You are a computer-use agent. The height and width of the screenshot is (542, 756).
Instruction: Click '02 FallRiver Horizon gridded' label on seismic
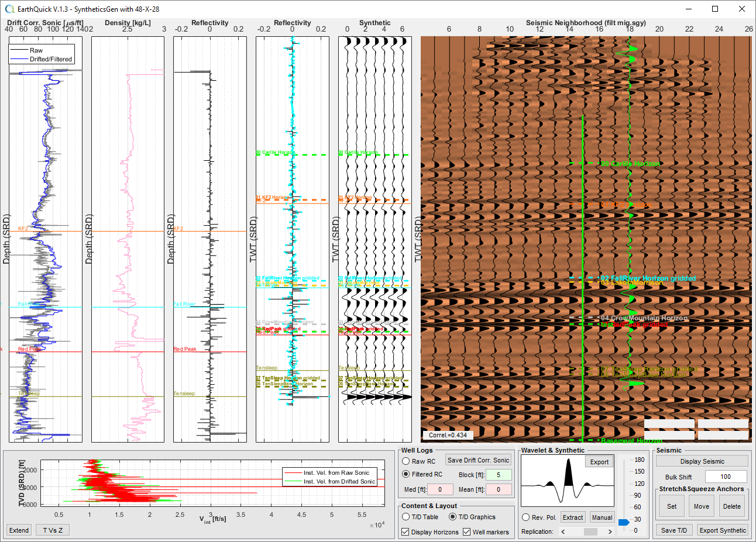coord(648,278)
